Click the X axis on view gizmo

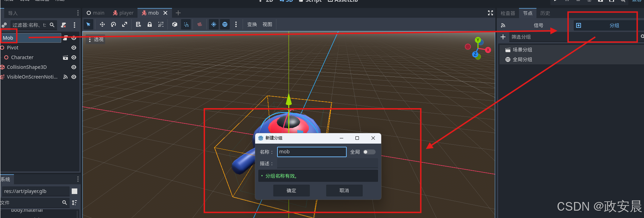[x=488, y=50]
